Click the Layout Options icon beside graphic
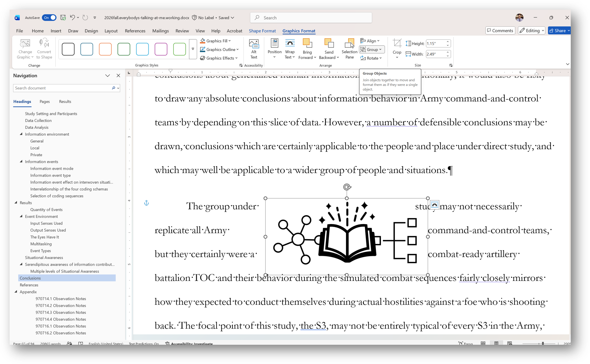Image resolution: width=590 pixels, height=364 pixels. tap(435, 205)
